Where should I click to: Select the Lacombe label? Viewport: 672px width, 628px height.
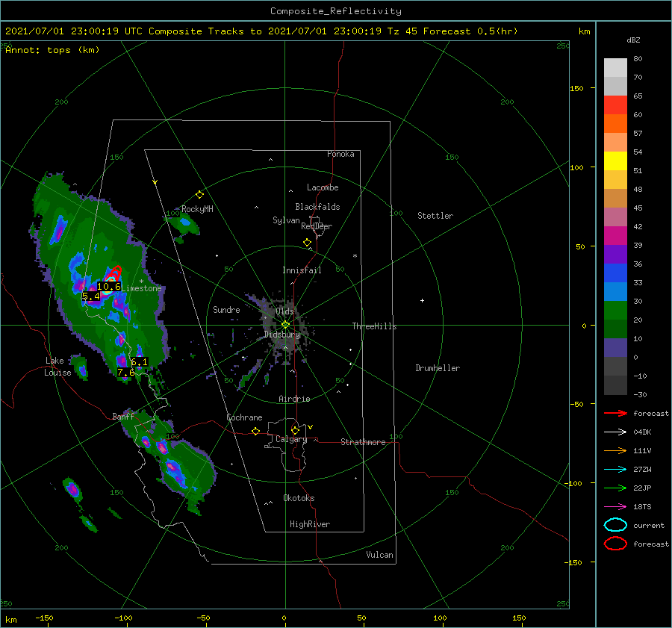(x=323, y=187)
